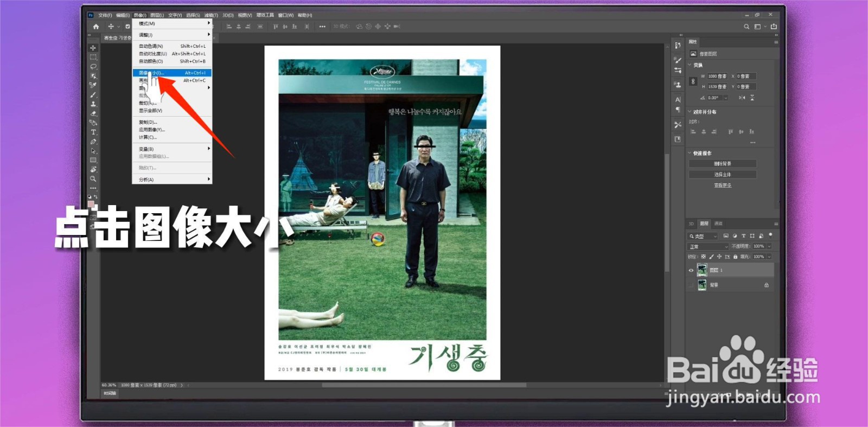Screen dimensions: 868x427
Task: Select the Paint Bucket tool
Action: pyautogui.click(x=93, y=123)
